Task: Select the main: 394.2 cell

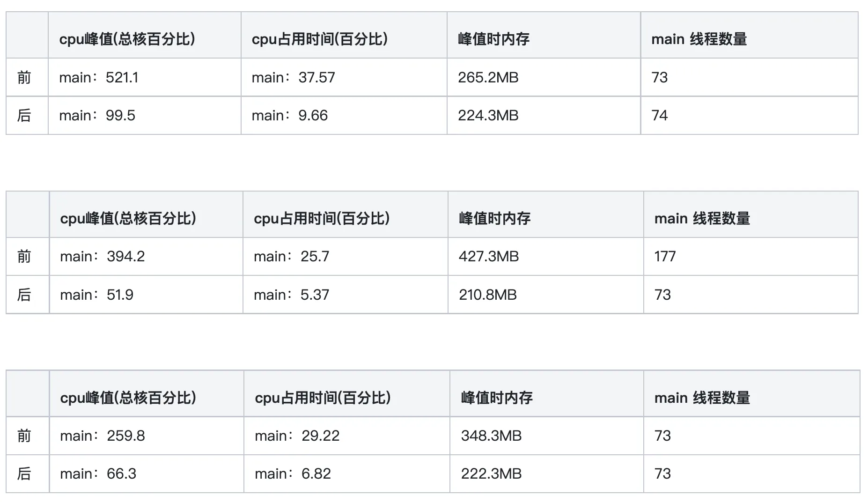Action: [102, 256]
